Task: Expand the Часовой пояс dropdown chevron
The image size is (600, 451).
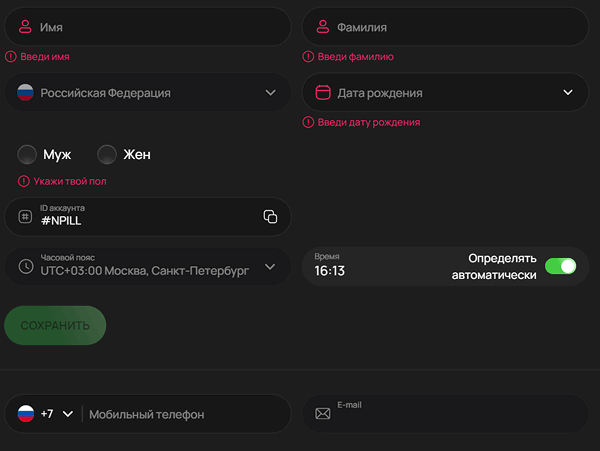Action: point(270,267)
